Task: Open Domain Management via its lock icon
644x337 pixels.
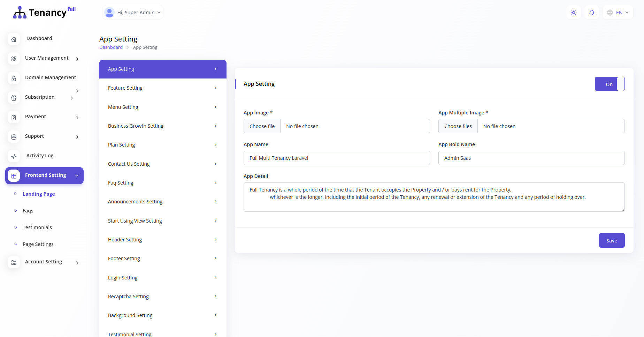Action: pos(14,78)
